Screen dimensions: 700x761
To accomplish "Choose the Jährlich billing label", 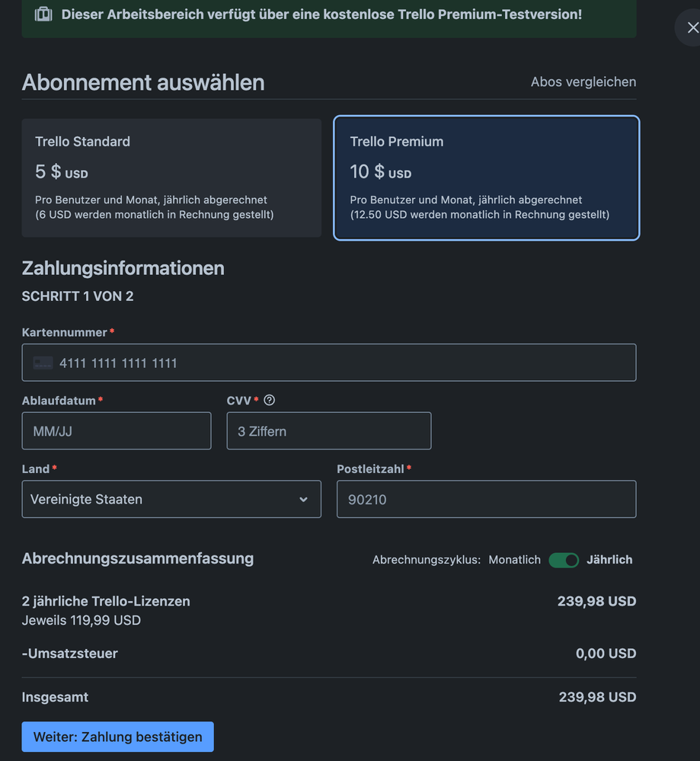I will coord(609,560).
